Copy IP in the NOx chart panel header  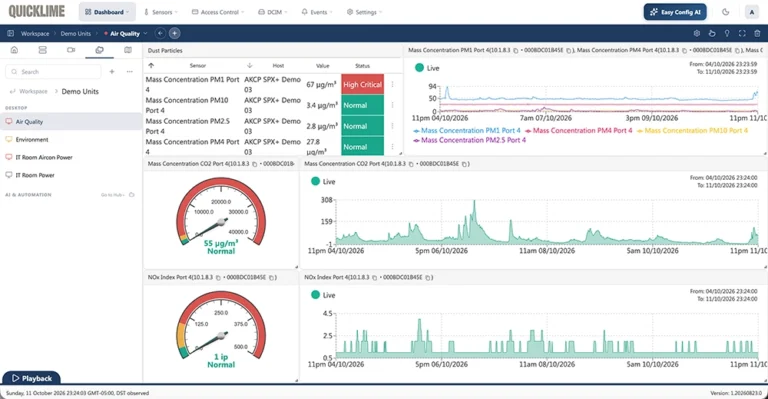374,278
